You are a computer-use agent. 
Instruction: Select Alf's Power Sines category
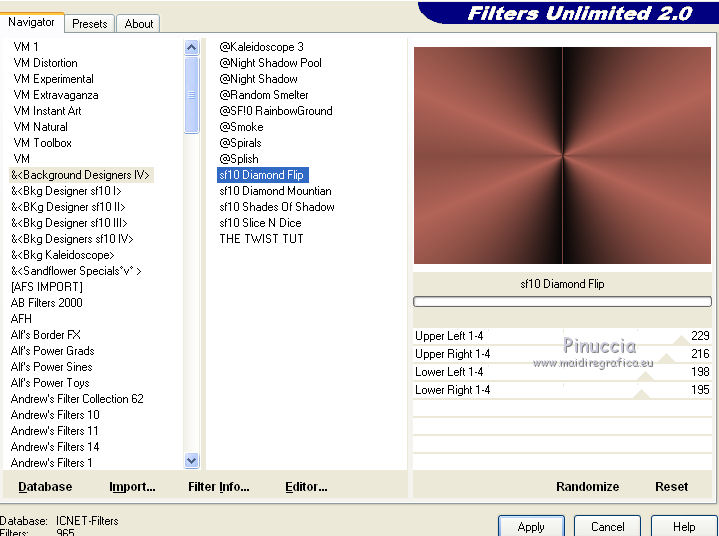click(x=51, y=367)
